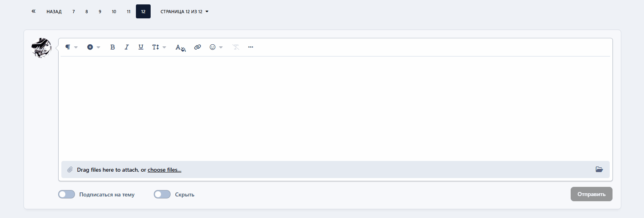Clear text formatting
The height and width of the screenshot is (218, 644).
pyautogui.click(x=236, y=47)
